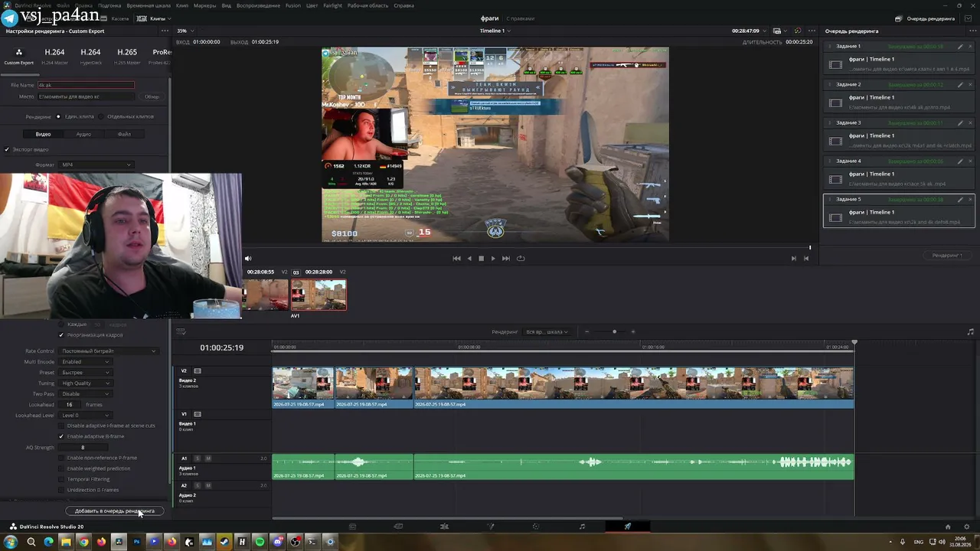Solo the Аудио 1 track
The width and height of the screenshot is (980, 551).
pyautogui.click(x=197, y=458)
